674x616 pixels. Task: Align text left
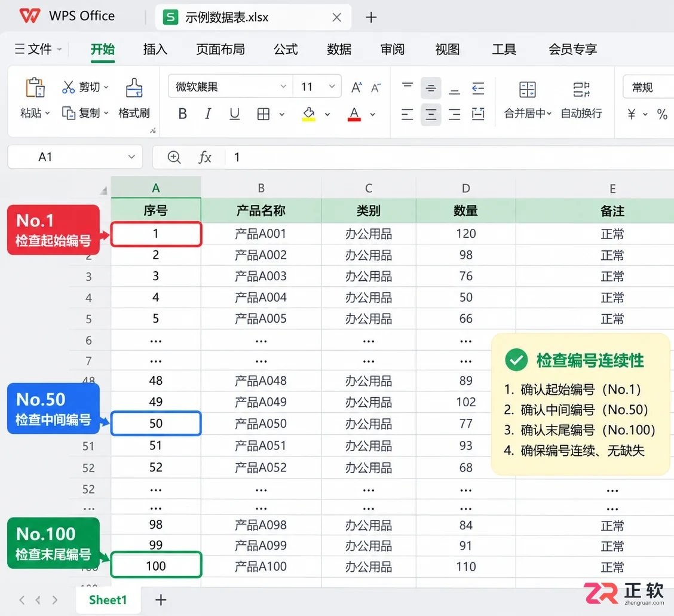[x=407, y=114]
